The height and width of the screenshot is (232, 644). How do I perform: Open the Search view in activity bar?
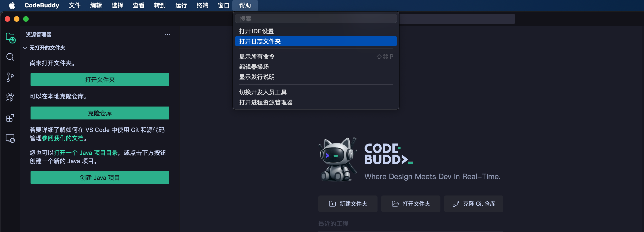click(x=10, y=57)
